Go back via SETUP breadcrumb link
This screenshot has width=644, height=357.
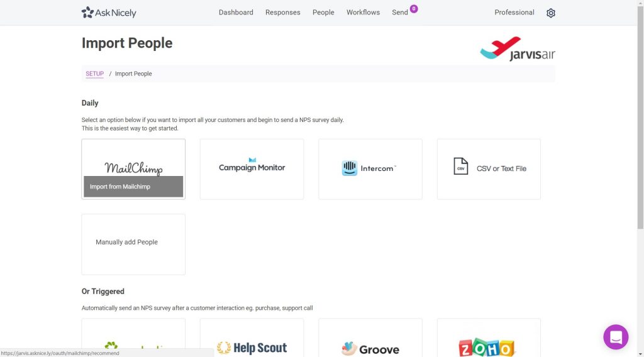(94, 74)
